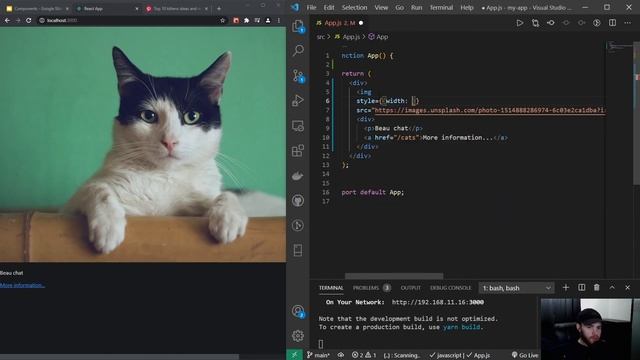Click the remote window green status icon

point(294,355)
